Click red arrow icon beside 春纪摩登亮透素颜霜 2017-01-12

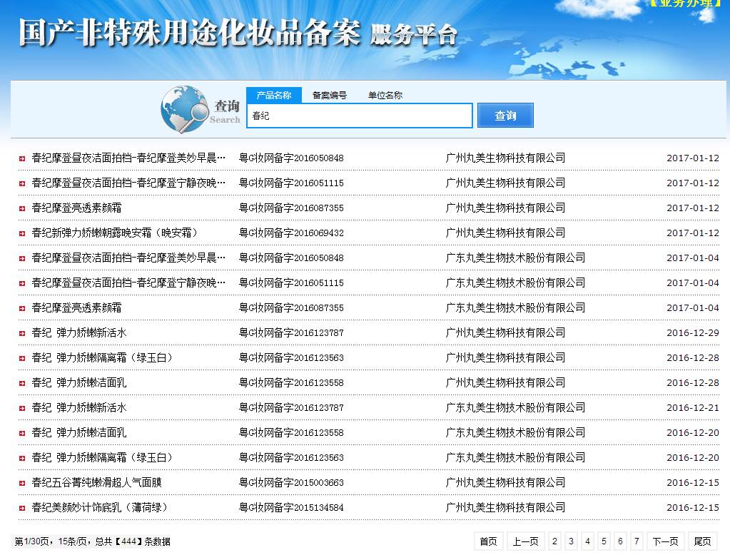tap(22, 208)
